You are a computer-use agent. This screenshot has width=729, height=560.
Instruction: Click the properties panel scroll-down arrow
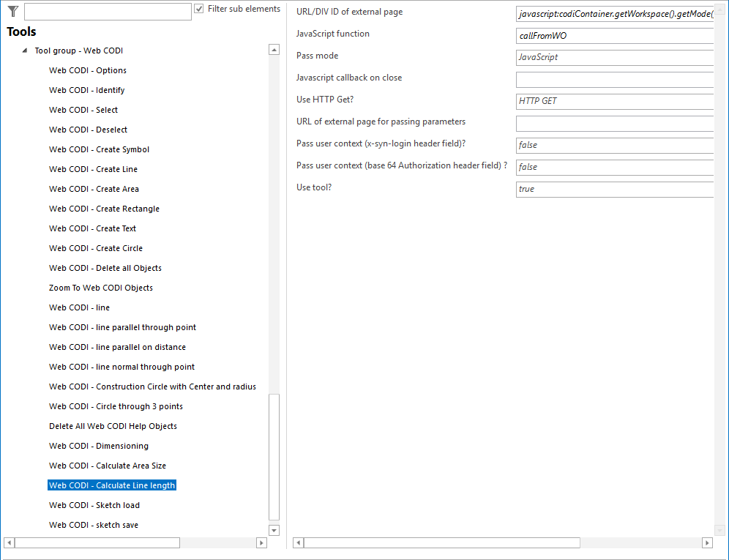coord(718,529)
